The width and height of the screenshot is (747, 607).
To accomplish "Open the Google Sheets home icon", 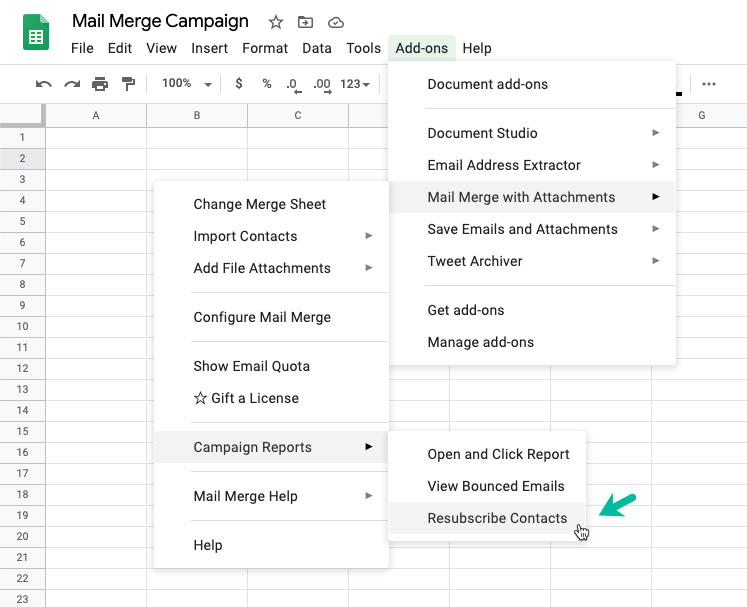I will pyautogui.click(x=36, y=32).
